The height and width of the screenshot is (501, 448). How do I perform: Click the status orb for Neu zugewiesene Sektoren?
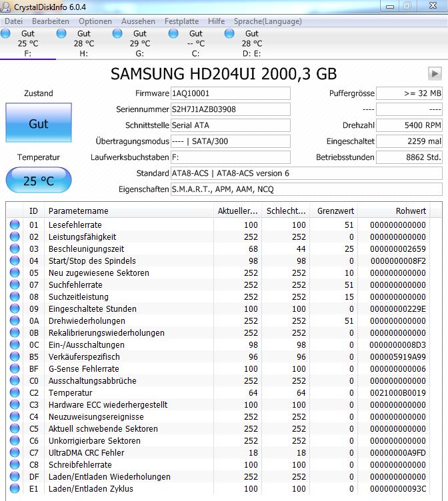[x=15, y=272]
